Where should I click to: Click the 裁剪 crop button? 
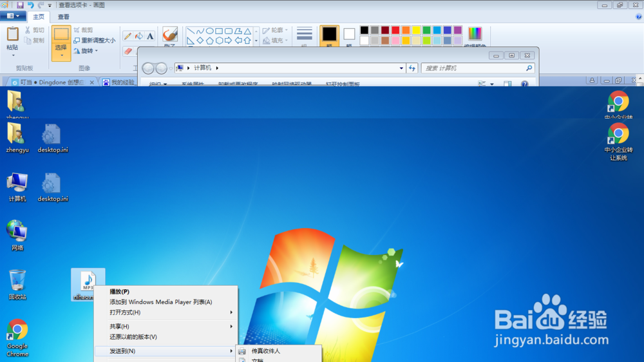(x=83, y=30)
